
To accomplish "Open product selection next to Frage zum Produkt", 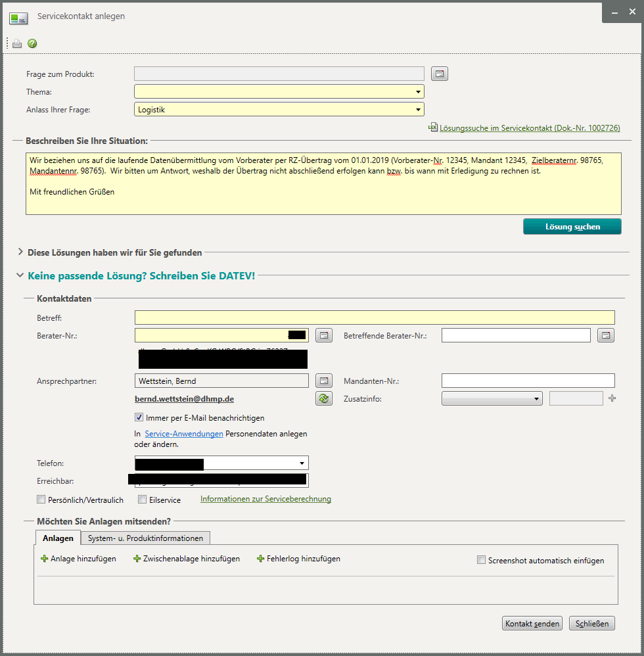I will click(440, 74).
